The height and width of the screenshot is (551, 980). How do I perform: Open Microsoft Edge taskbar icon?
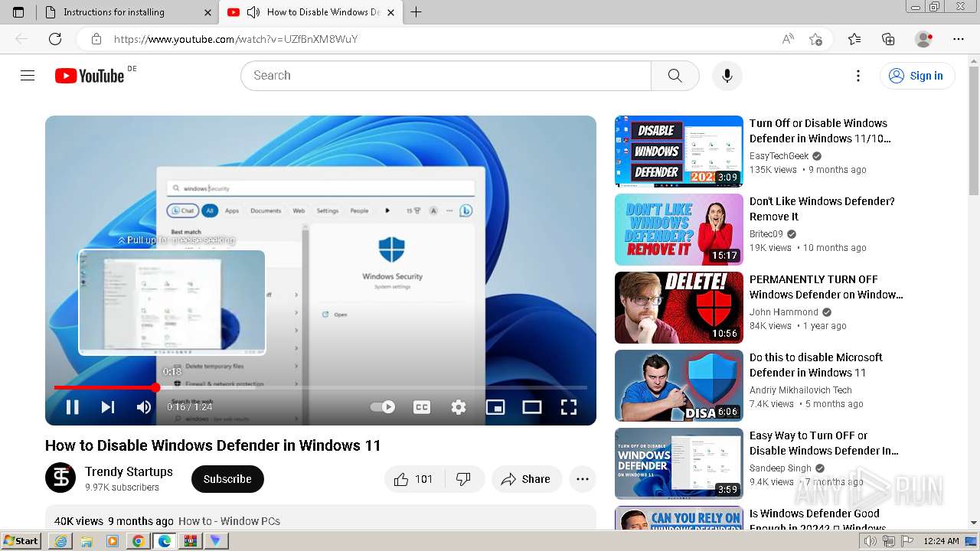coord(165,541)
